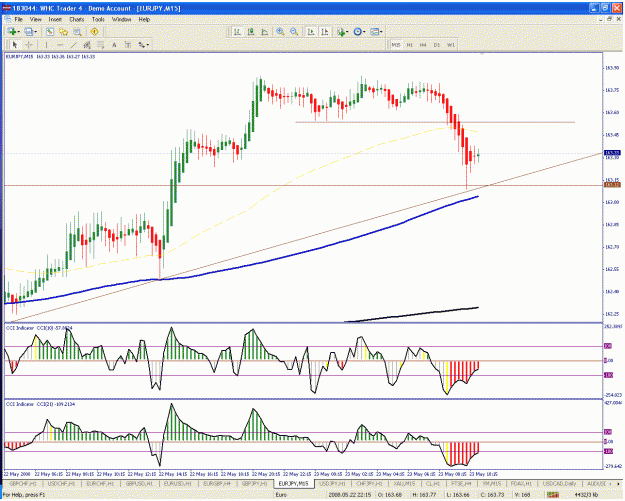Zoom in on the chart
This screenshot has height=501, width=625.
(x=280, y=31)
